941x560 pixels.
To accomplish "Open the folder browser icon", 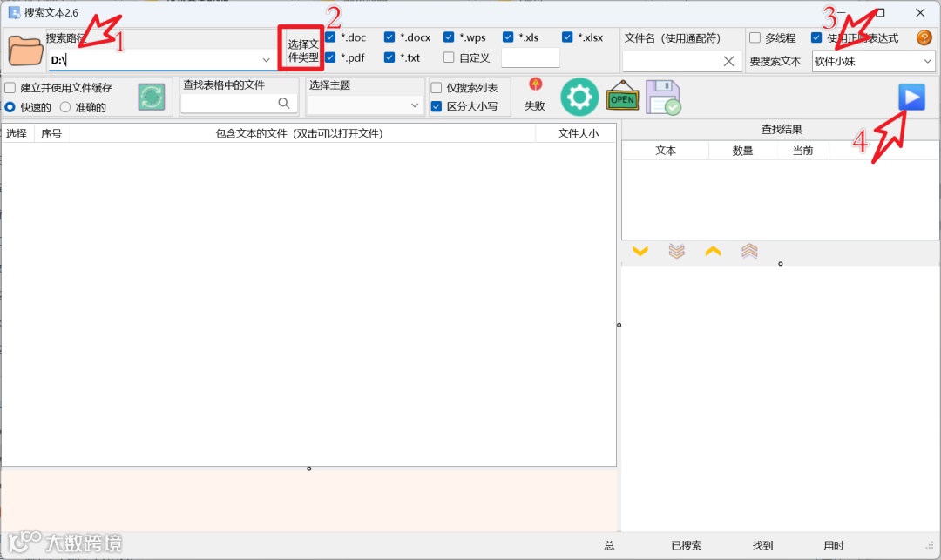I will tap(24, 50).
